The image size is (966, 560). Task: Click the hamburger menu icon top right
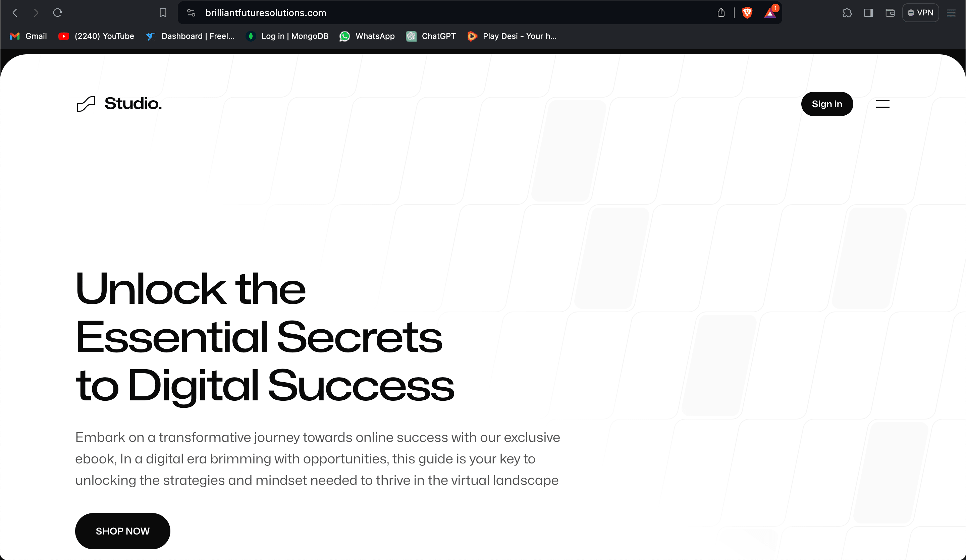(883, 104)
